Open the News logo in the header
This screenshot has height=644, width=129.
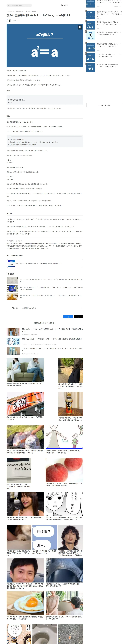[64, 5]
